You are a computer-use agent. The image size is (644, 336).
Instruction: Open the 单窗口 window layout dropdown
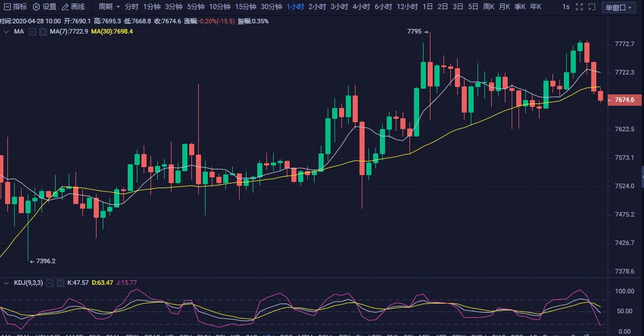click(x=618, y=7)
